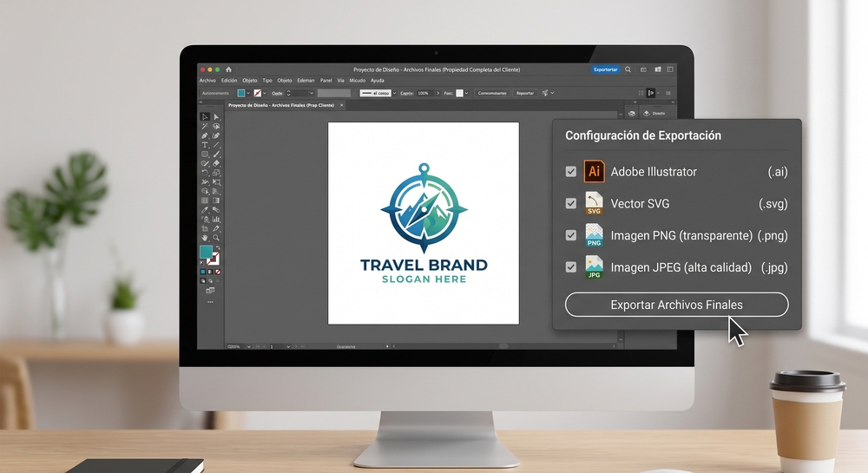Open the stroke profile 'el corso' dropdown

click(x=394, y=93)
